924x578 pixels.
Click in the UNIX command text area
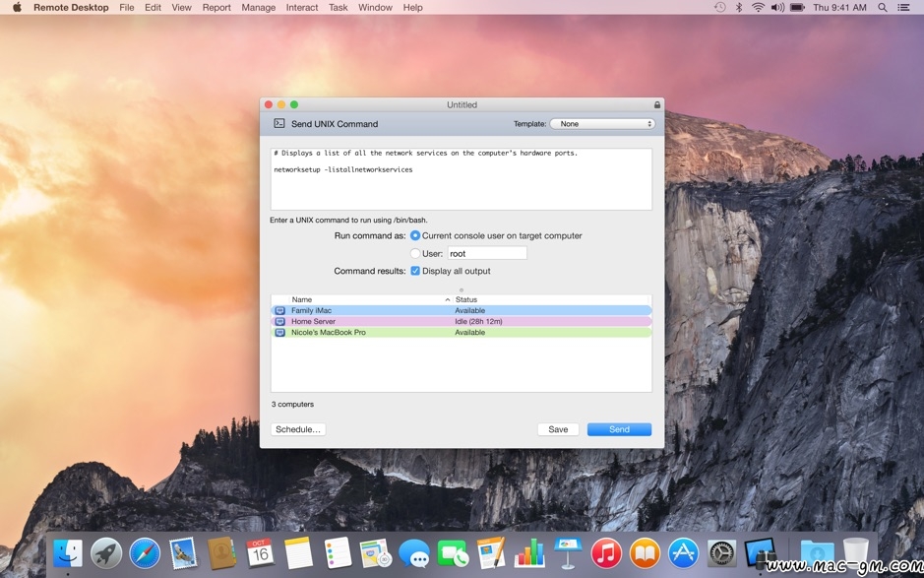462,178
